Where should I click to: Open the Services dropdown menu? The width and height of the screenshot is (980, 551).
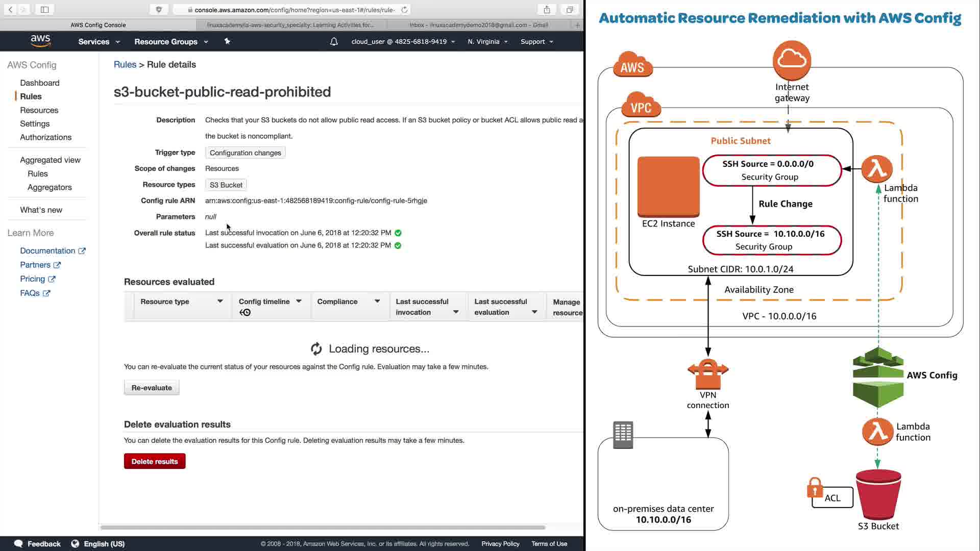(x=99, y=42)
